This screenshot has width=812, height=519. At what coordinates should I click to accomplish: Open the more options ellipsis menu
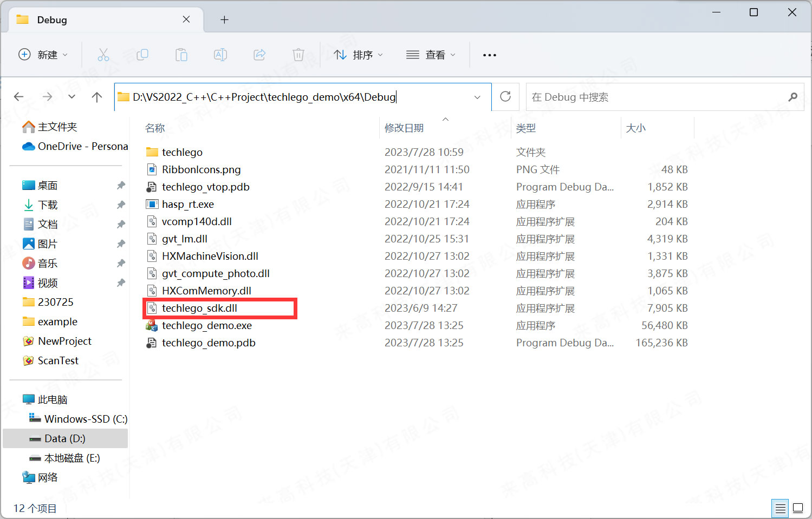[x=490, y=55]
